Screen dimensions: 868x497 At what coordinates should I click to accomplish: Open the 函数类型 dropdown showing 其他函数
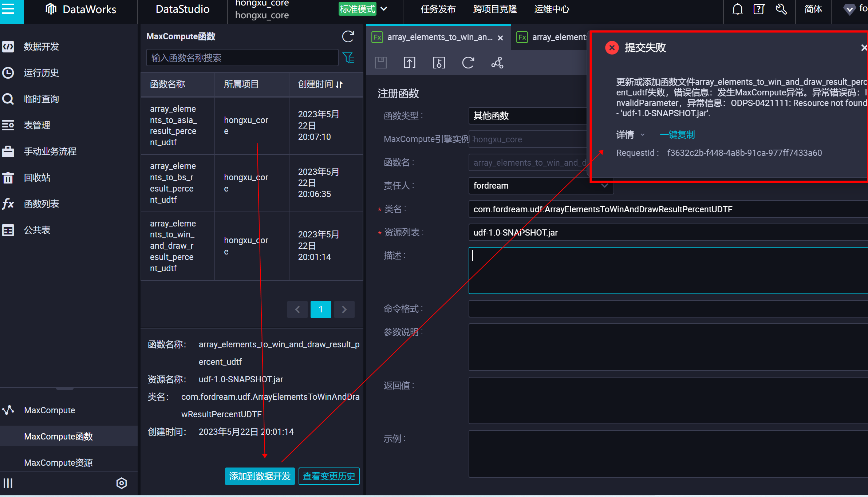[527, 116]
